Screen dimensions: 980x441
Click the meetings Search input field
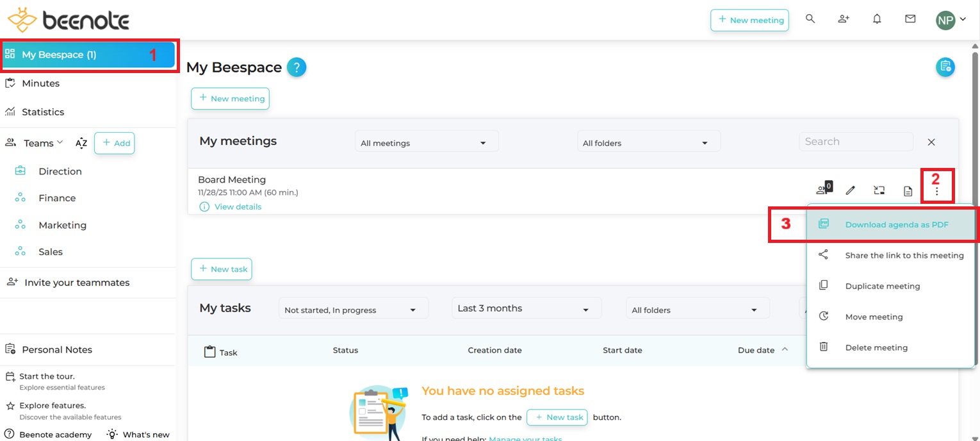855,142
